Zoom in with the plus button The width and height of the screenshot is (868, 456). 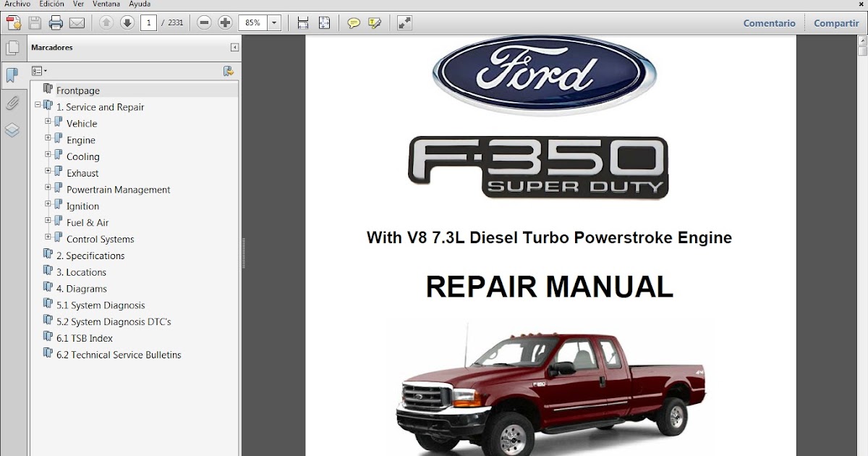click(226, 23)
